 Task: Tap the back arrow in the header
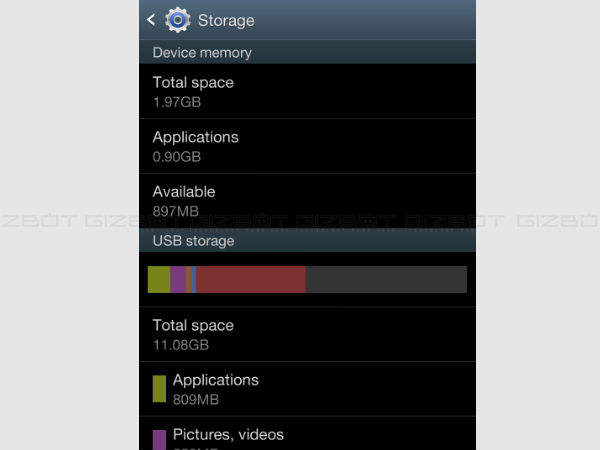pyautogui.click(x=151, y=20)
